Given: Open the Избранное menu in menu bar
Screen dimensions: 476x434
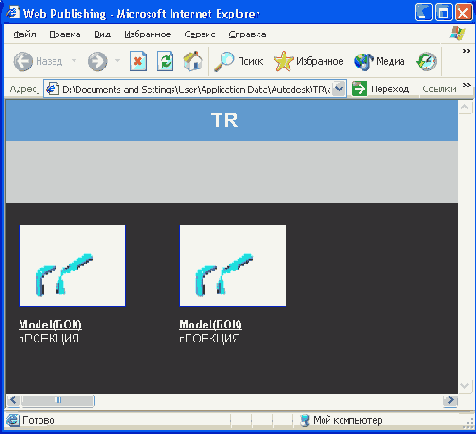Looking at the screenshot, I should (148, 34).
